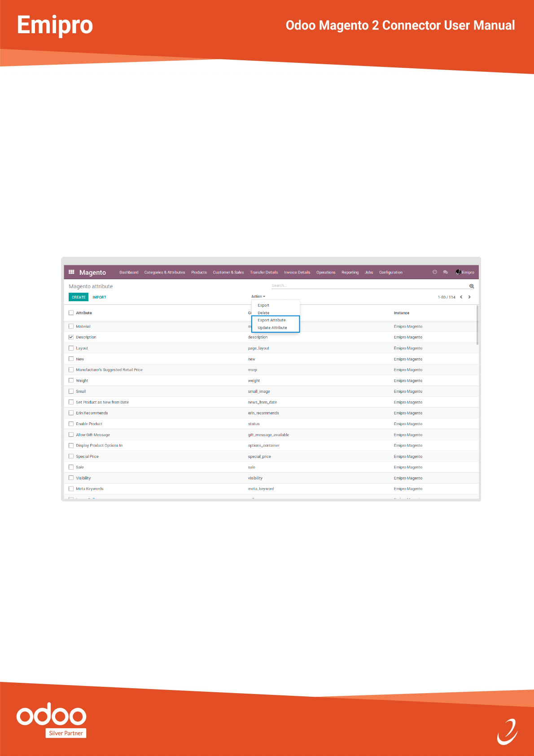
Task: Click the Magento attribute breadcrumb title
Action: [91, 286]
